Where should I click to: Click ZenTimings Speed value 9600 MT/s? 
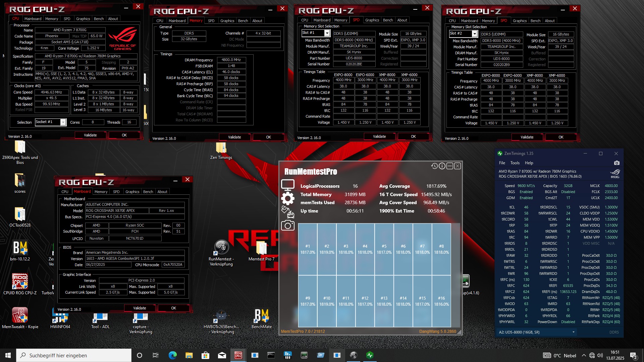coord(526,186)
